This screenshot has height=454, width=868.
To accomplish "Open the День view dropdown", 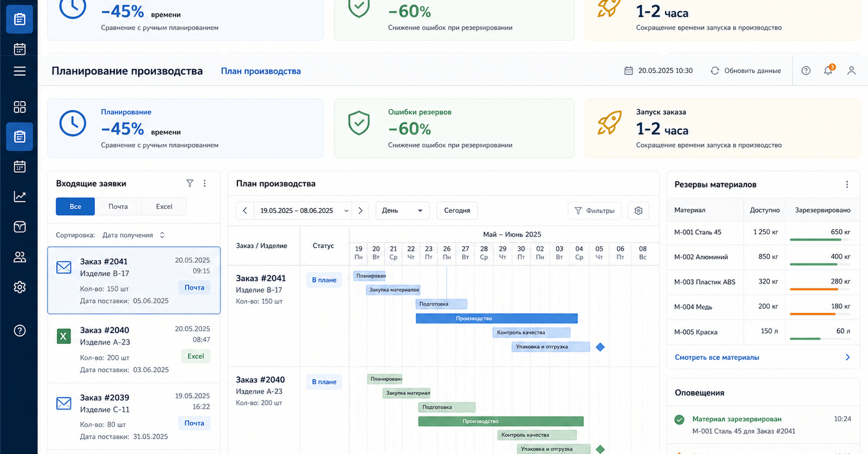I will pyautogui.click(x=402, y=211).
